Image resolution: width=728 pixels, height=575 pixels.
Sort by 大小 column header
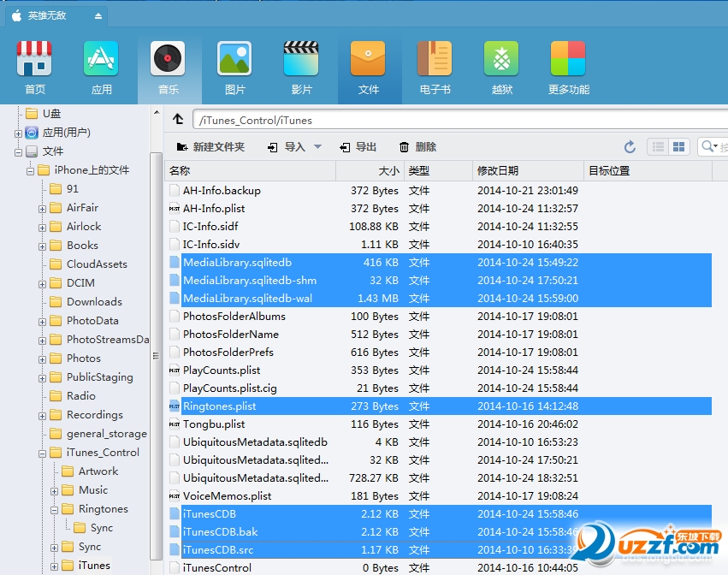(x=370, y=171)
